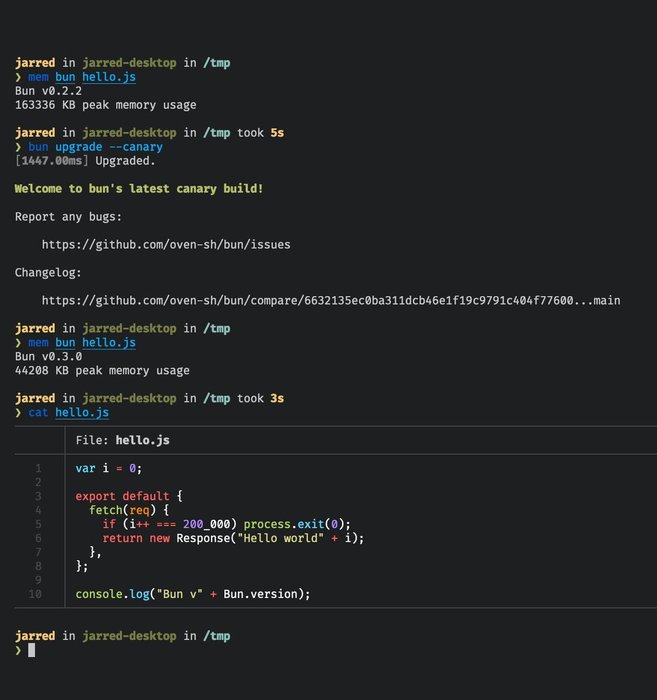Click the 'Welcome to bun's latest canary build!' message
Screen dimensions: 657x700
(x=139, y=188)
